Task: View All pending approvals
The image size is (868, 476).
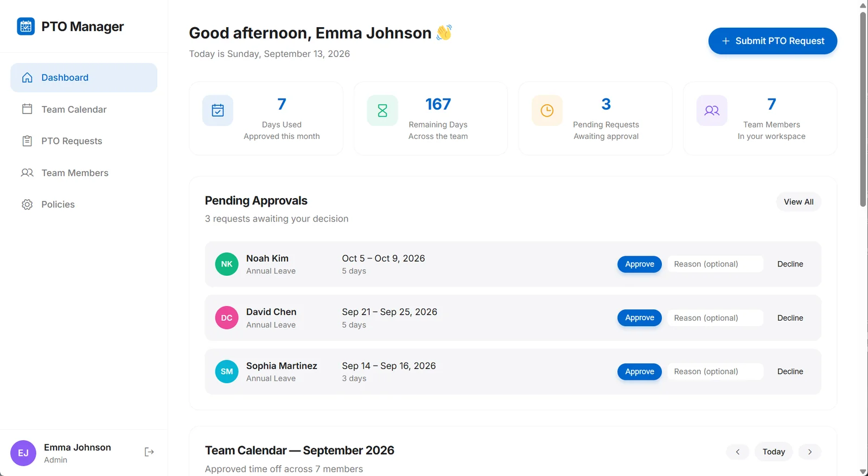Action: [799, 202]
